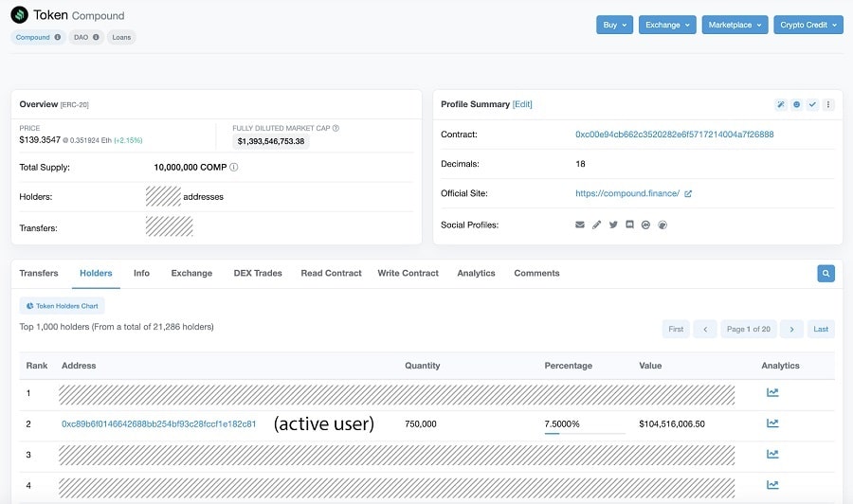Open the Buy dropdown
This screenshot has height=504, width=853.
point(614,25)
